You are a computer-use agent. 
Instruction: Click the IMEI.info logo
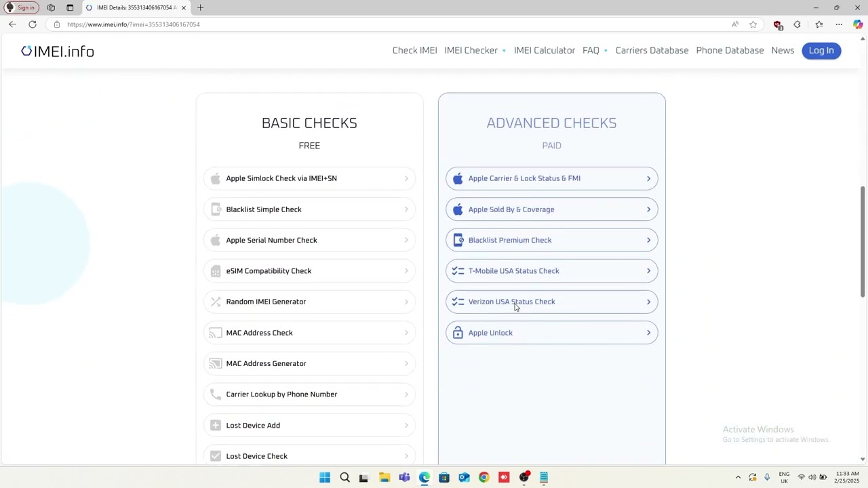[58, 51]
